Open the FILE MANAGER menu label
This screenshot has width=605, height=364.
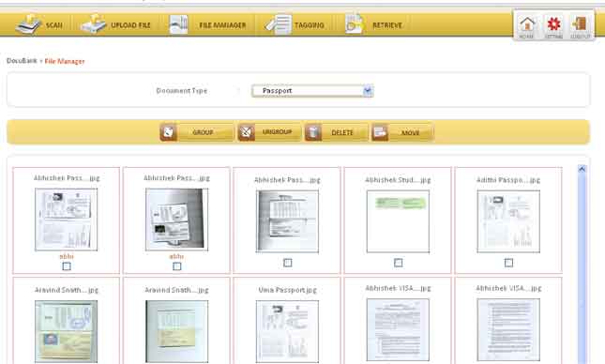tap(222, 25)
